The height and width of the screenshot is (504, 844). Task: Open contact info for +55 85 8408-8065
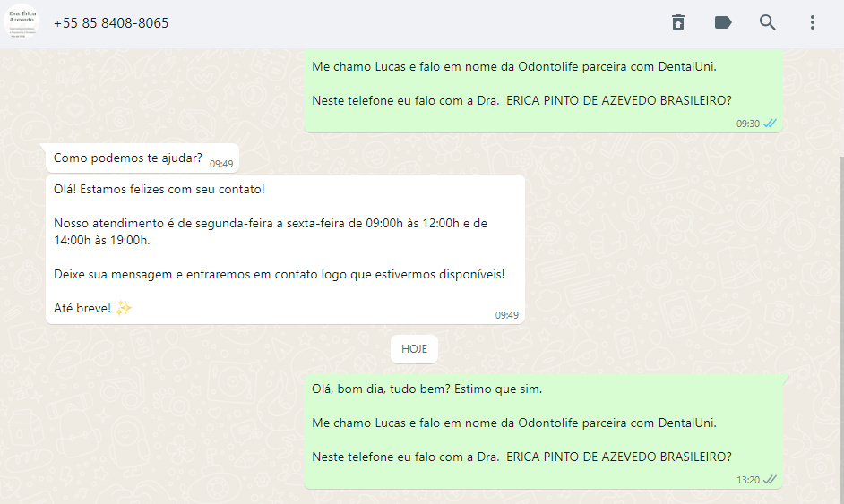tap(111, 23)
